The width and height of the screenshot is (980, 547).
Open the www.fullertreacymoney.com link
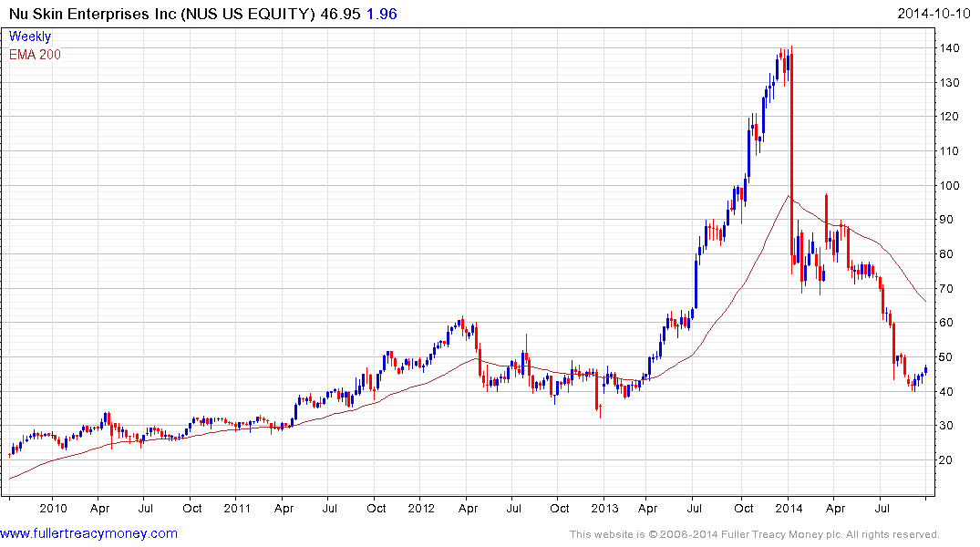coord(88,534)
